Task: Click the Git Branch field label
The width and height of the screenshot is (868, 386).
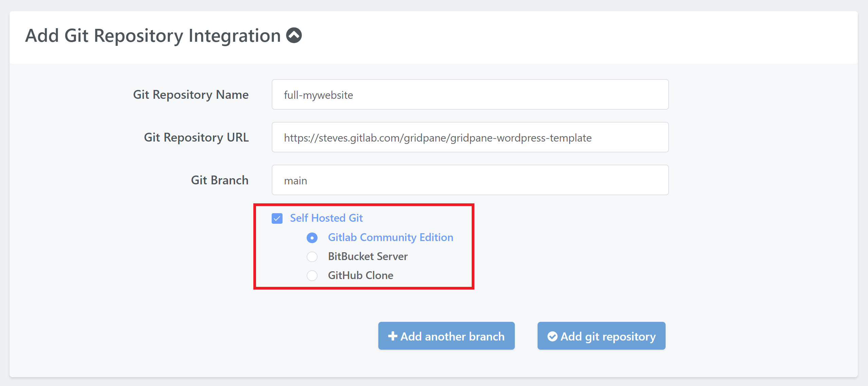Action: pyautogui.click(x=219, y=180)
